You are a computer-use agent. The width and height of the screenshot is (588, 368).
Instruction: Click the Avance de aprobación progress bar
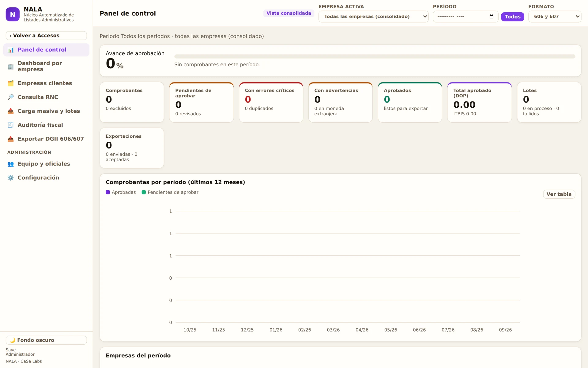(x=375, y=56)
